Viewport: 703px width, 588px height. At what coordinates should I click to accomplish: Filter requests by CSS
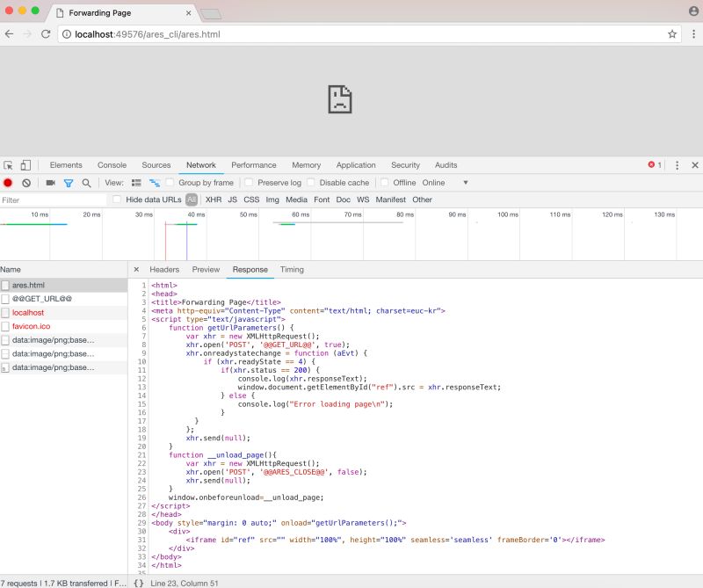click(x=251, y=200)
